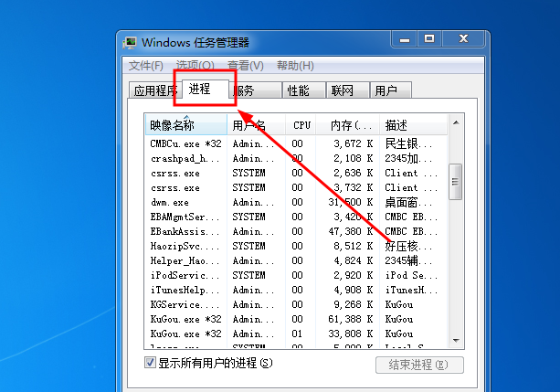Screen dimensions: 560x392
Task: Click the 47,380 K memory value
Action: coord(351,231)
